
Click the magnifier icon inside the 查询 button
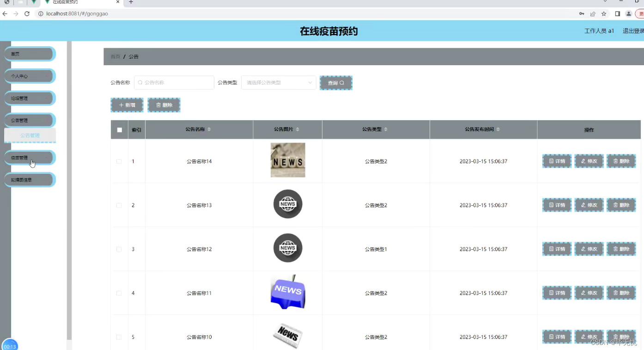tap(342, 82)
